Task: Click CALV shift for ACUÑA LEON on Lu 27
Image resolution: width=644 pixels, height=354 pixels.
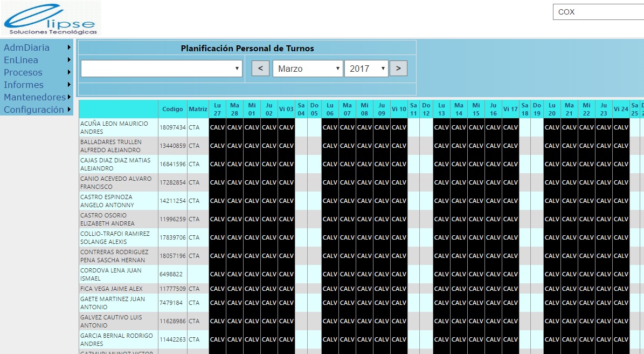Action: pyautogui.click(x=217, y=127)
